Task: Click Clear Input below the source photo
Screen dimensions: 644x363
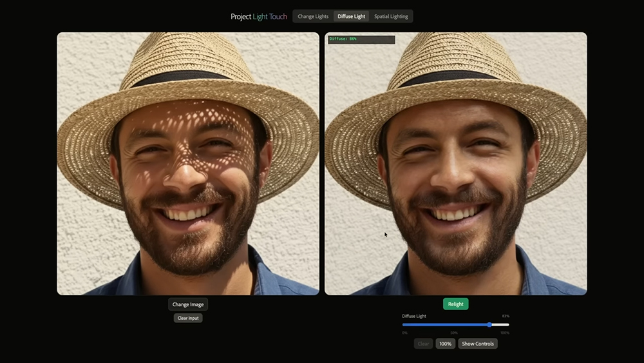Action: [188, 318]
